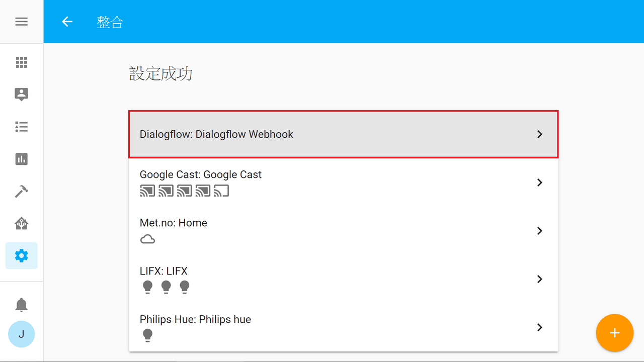644x362 pixels.
Task: Go back with the left arrow
Action: click(x=67, y=22)
